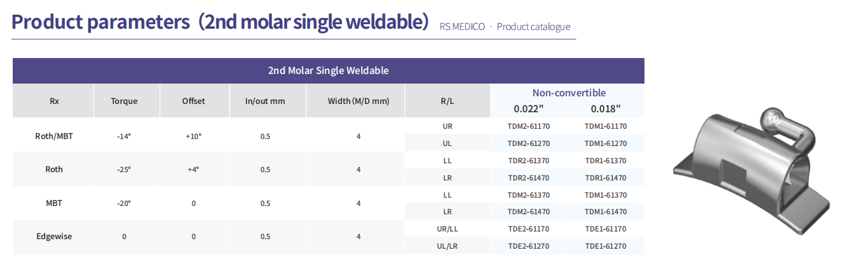The width and height of the screenshot is (868, 257).
Task: Click the 0.022" slot size header
Action: [x=528, y=108]
